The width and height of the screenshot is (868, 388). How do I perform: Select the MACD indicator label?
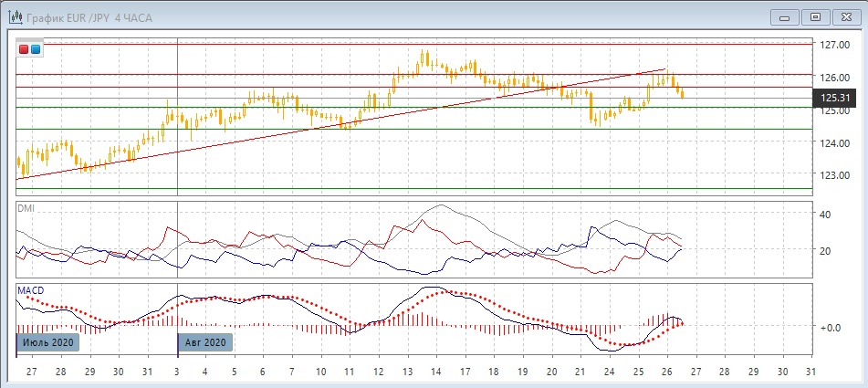tap(30, 290)
